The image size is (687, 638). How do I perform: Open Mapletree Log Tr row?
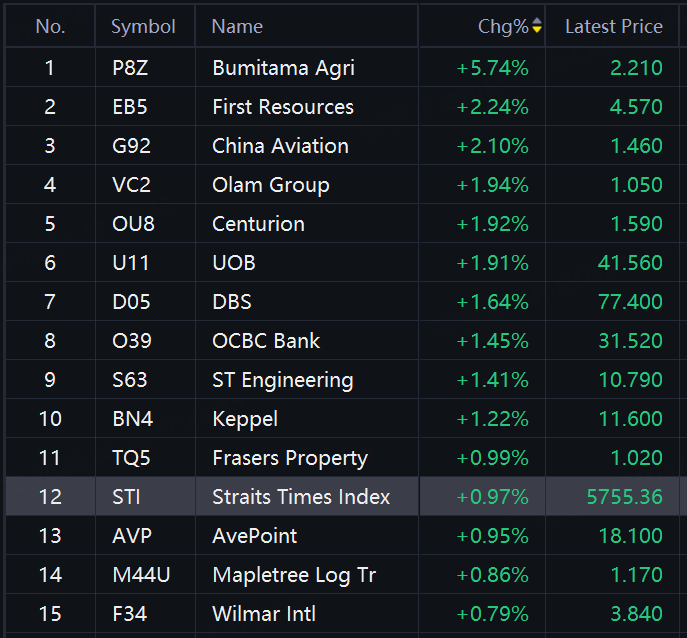(294, 575)
